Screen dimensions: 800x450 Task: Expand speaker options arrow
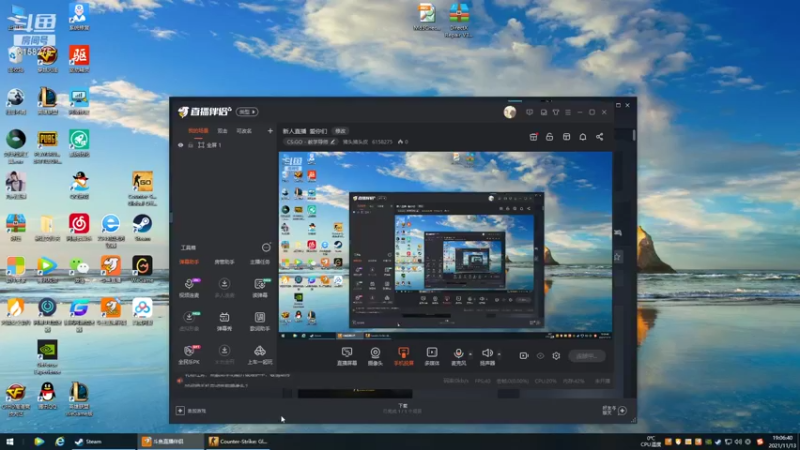point(499,354)
